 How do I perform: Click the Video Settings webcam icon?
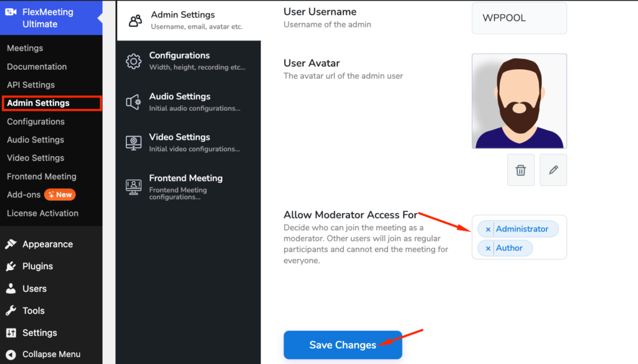click(133, 142)
